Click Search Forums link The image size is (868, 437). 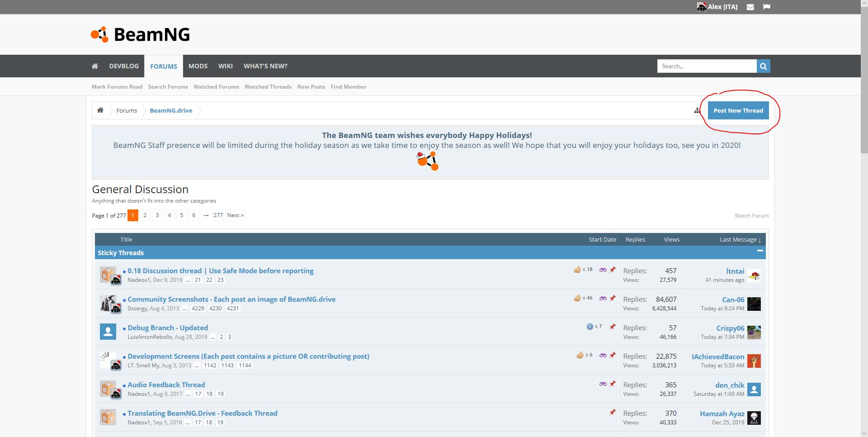(x=168, y=87)
